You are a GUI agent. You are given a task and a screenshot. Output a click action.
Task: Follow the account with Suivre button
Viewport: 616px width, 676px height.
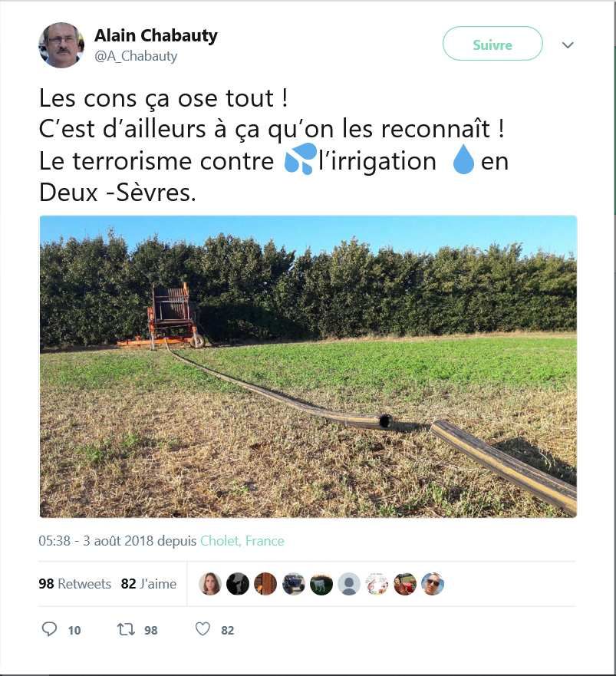pyautogui.click(x=492, y=44)
